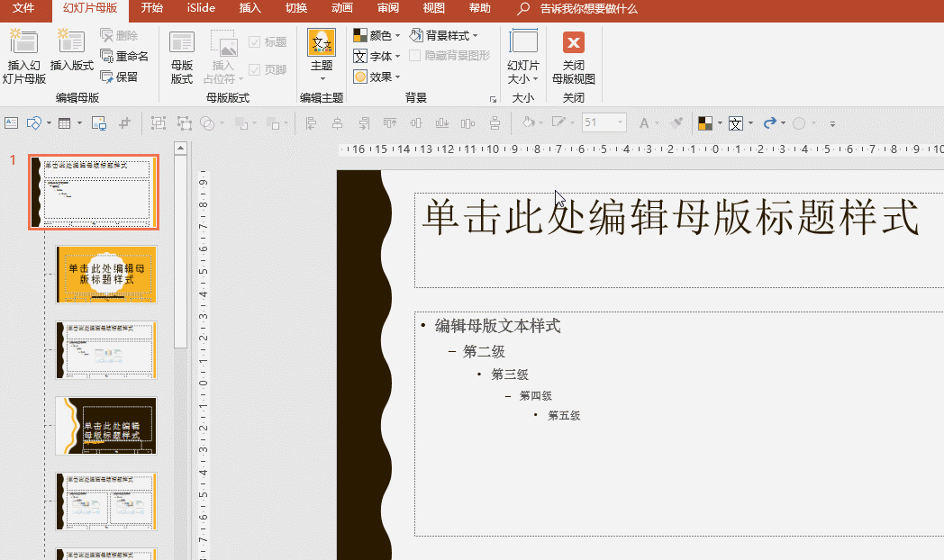Open the font size 51 combo box
Viewport: 944px width, 560px height.
tap(604, 122)
